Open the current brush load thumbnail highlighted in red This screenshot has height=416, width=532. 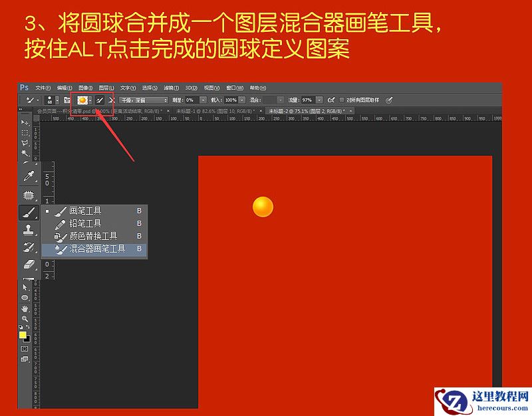[83, 100]
